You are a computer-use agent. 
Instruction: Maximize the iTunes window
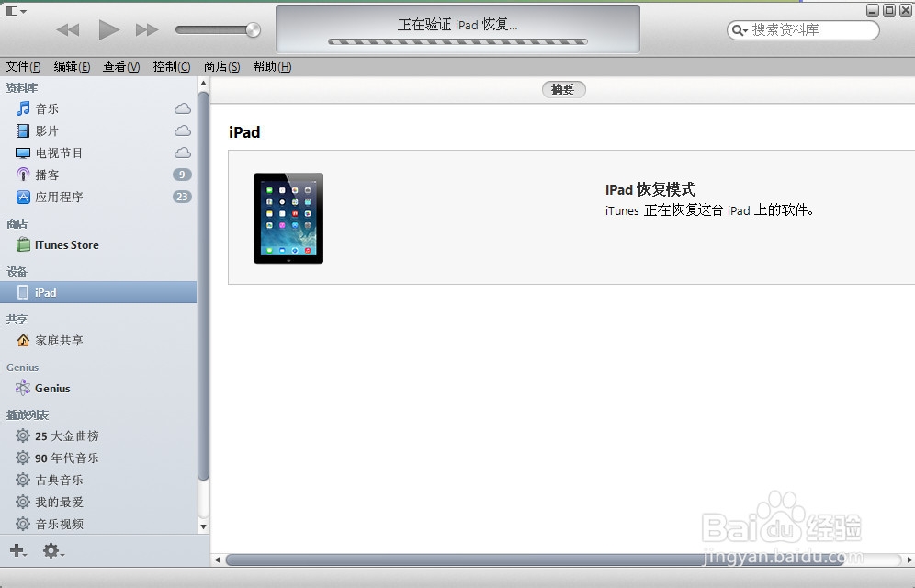pyautogui.click(x=888, y=10)
